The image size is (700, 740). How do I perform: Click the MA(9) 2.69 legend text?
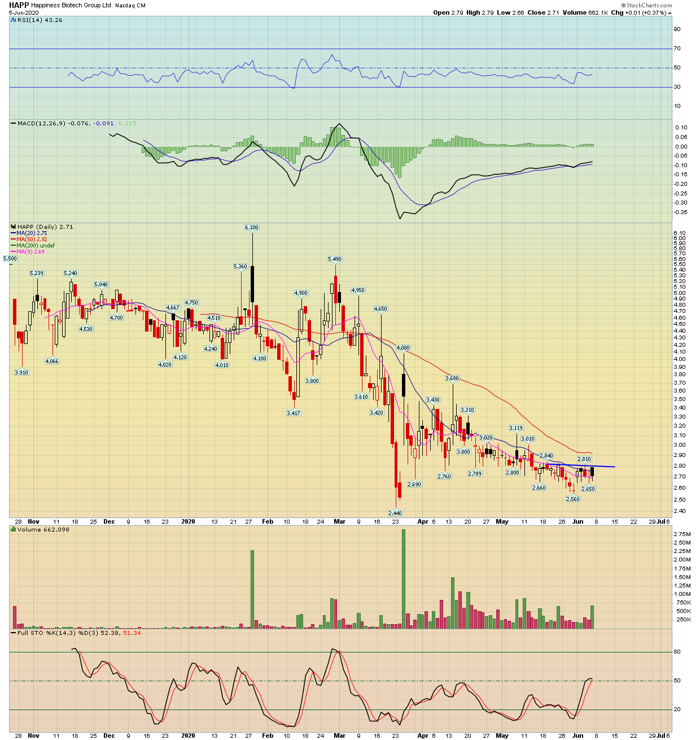pyautogui.click(x=30, y=251)
